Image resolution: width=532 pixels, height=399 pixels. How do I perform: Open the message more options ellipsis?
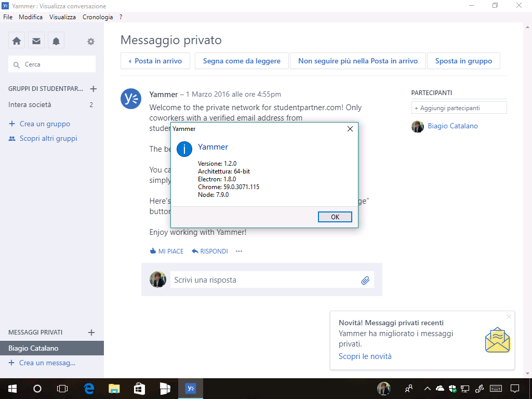coord(239,251)
